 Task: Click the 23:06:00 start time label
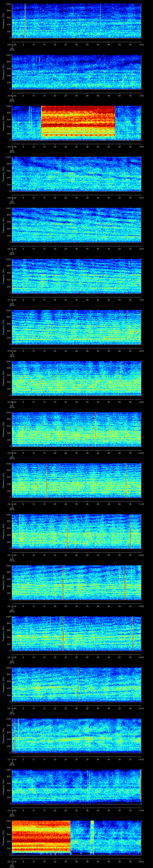tap(12, 300)
